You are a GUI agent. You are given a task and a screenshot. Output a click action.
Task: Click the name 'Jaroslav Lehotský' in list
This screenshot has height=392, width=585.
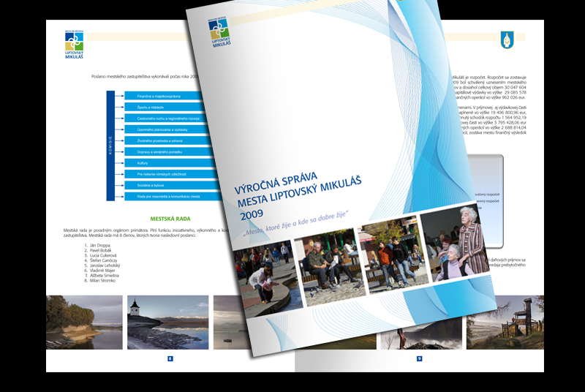point(105,265)
